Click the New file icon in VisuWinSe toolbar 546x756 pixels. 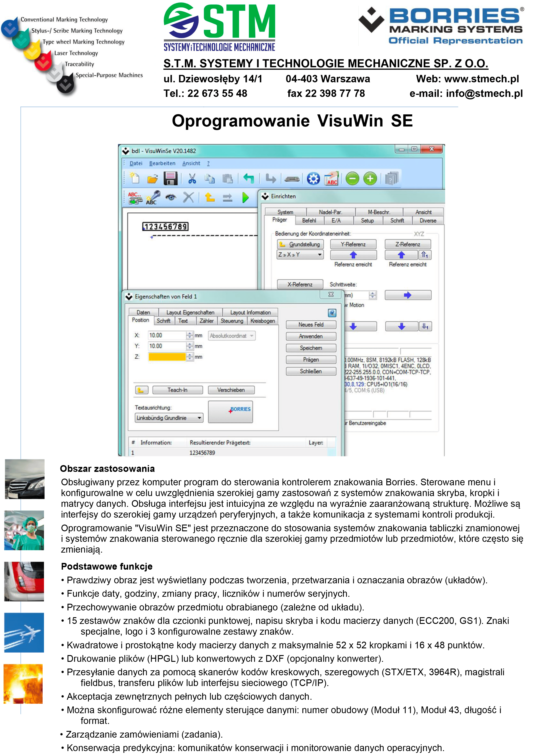(135, 178)
